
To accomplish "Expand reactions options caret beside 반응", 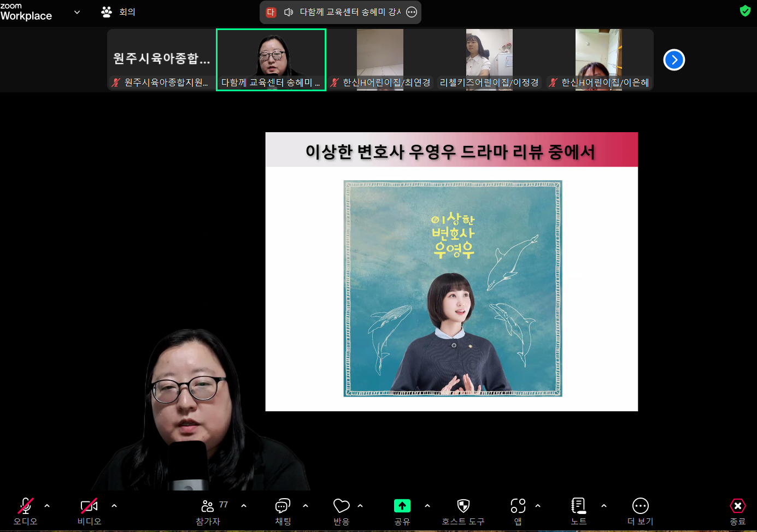I will [360, 506].
